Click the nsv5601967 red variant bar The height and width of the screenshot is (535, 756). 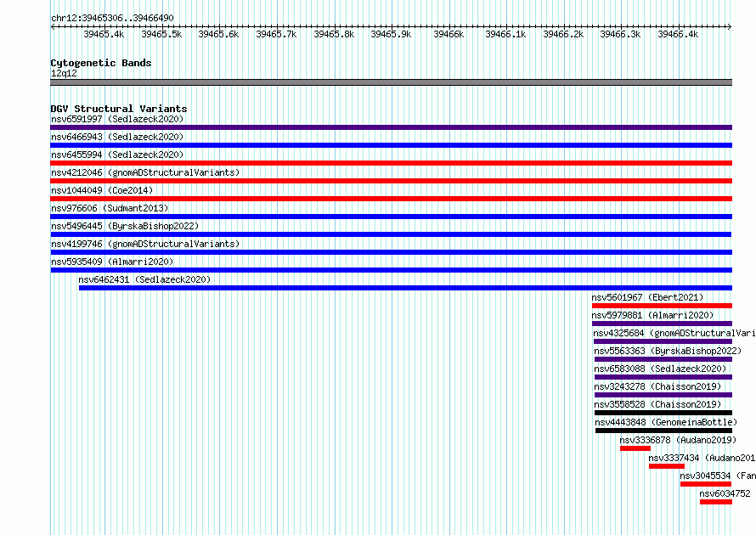[662, 306]
